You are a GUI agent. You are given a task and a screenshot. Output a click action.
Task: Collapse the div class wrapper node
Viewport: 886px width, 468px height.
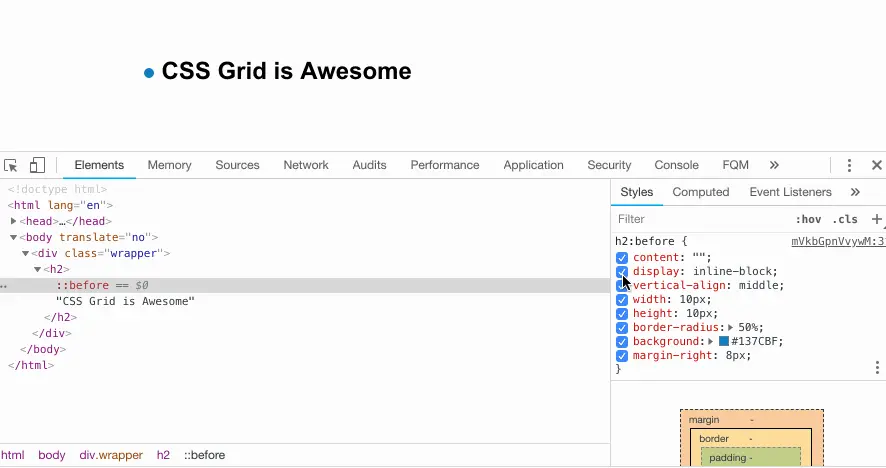[25, 253]
